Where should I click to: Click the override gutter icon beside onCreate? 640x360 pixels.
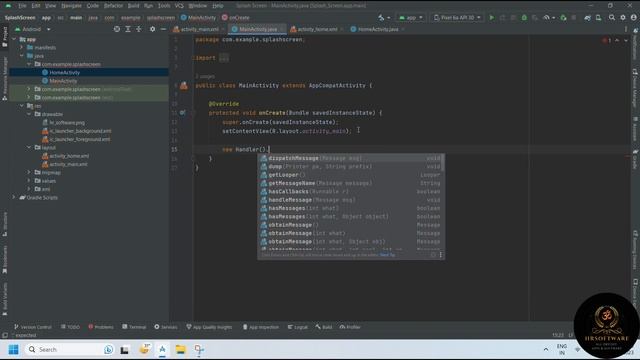click(182, 113)
